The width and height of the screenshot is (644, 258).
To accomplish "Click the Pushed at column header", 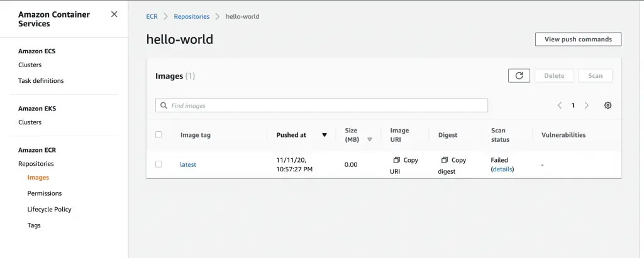I will [x=291, y=135].
